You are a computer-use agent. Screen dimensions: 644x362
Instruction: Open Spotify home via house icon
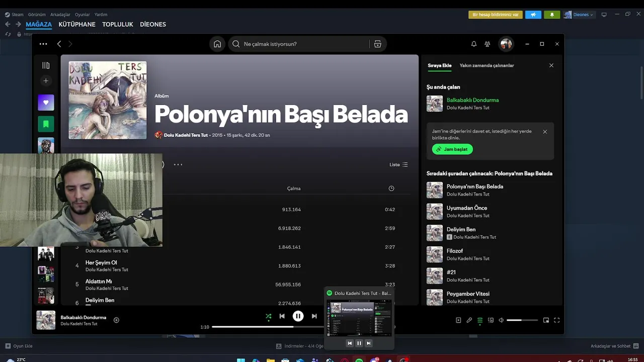(x=217, y=44)
